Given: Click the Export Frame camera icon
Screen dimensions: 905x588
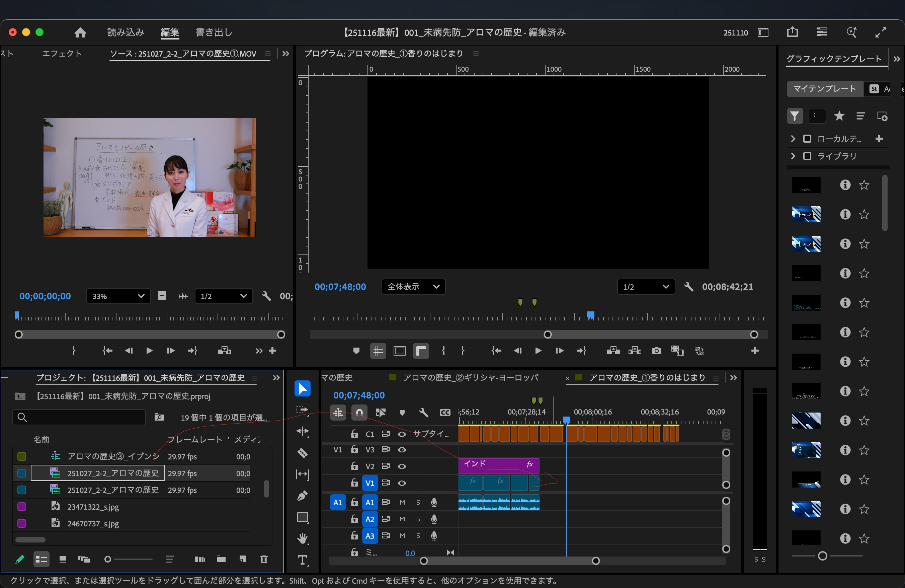Looking at the screenshot, I should (656, 351).
